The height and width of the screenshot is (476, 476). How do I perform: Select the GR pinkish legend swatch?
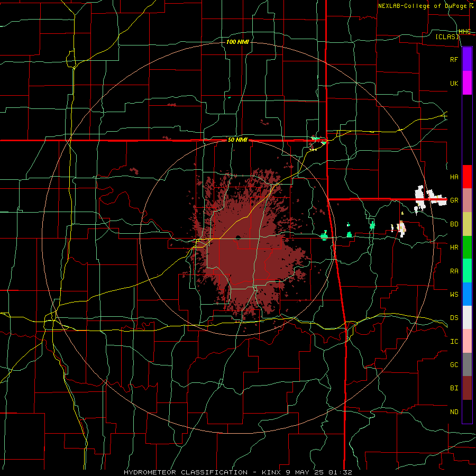(467, 200)
